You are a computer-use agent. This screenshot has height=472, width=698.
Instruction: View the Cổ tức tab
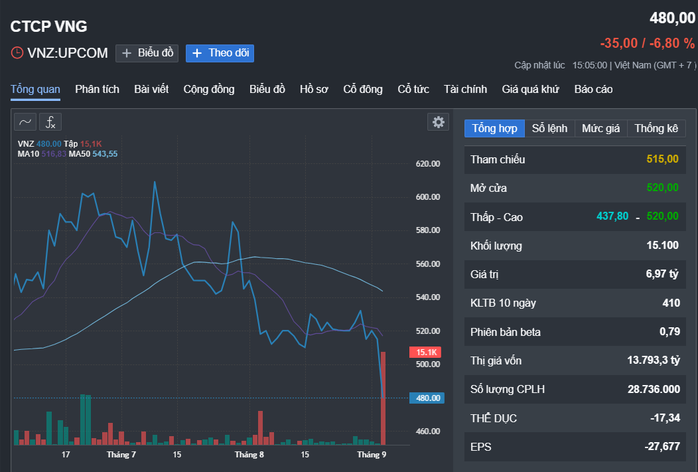(x=413, y=90)
